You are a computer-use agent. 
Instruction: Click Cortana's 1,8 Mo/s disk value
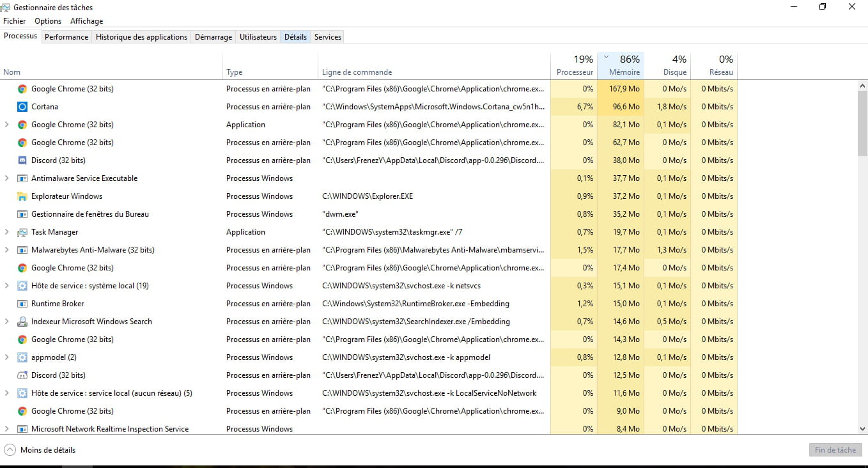(672, 107)
